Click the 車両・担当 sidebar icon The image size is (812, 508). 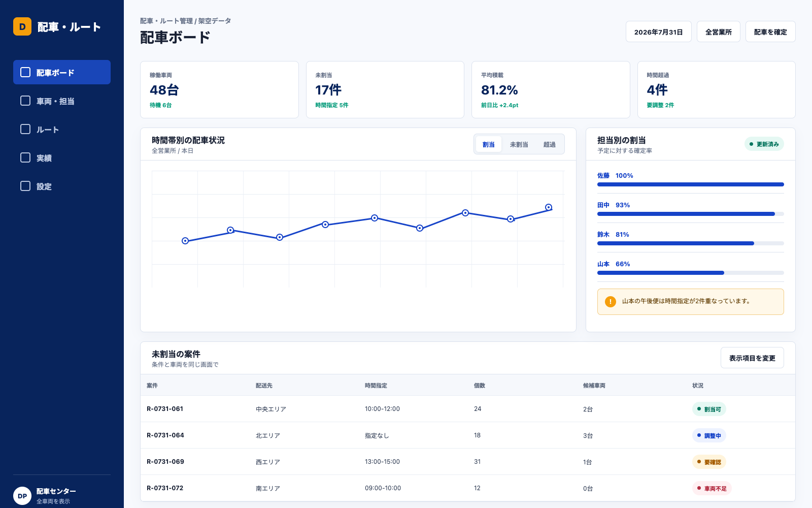(25, 101)
